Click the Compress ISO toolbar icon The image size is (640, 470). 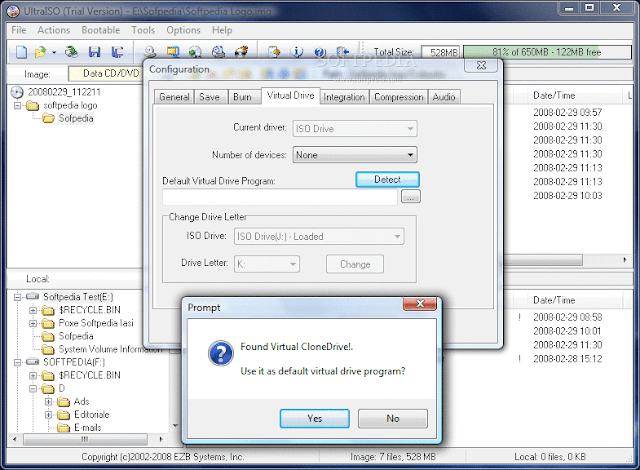pyautogui.click(x=173, y=52)
